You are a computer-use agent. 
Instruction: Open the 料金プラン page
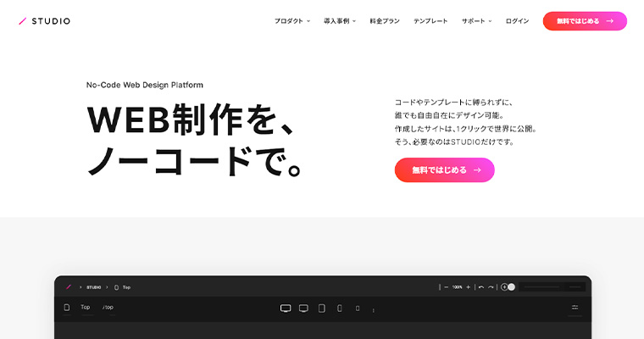(x=385, y=21)
